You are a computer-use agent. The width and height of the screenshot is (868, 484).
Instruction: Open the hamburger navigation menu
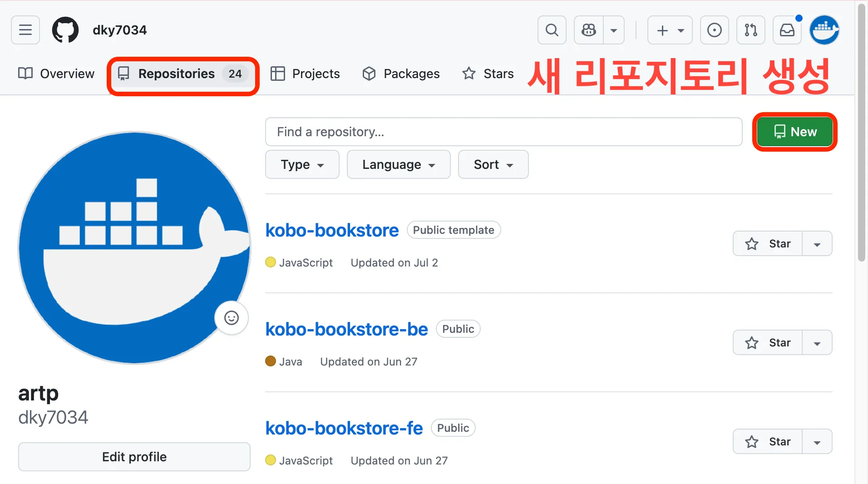[x=25, y=30]
